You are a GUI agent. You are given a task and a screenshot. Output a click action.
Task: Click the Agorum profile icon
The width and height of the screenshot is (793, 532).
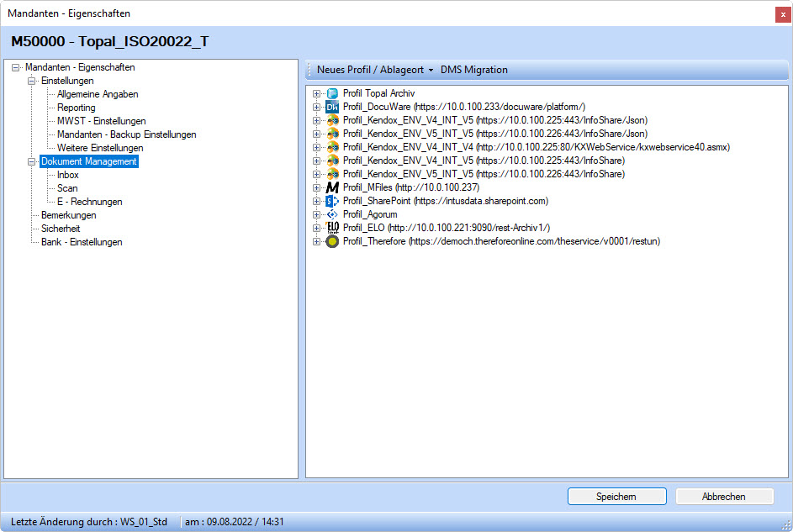click(332, 215)
